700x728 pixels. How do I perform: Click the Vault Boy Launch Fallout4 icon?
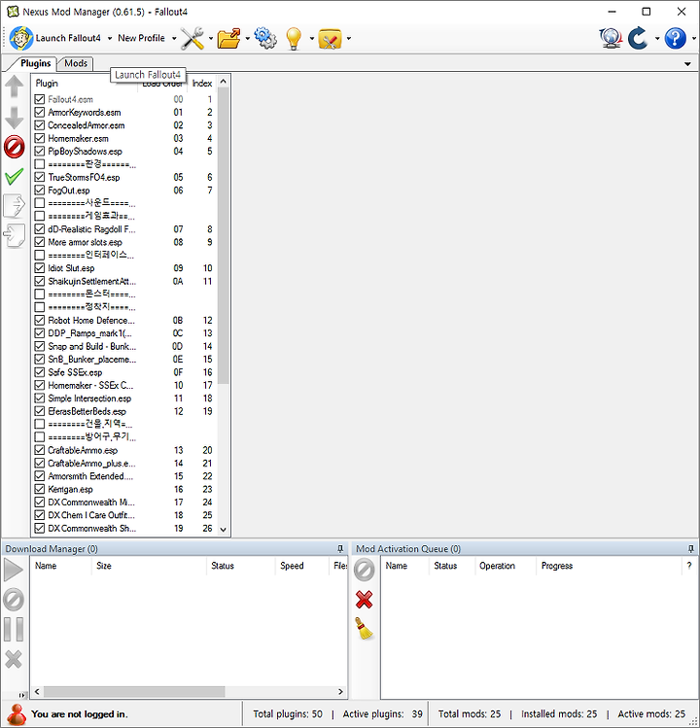click(21, 38)
